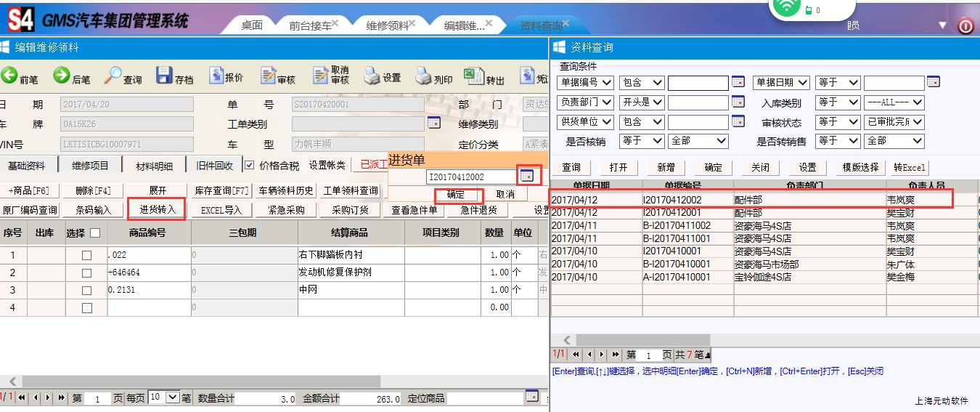
Task: Open the 材料明细 tab
Action: pyautogui.click(x=154, y=166)
